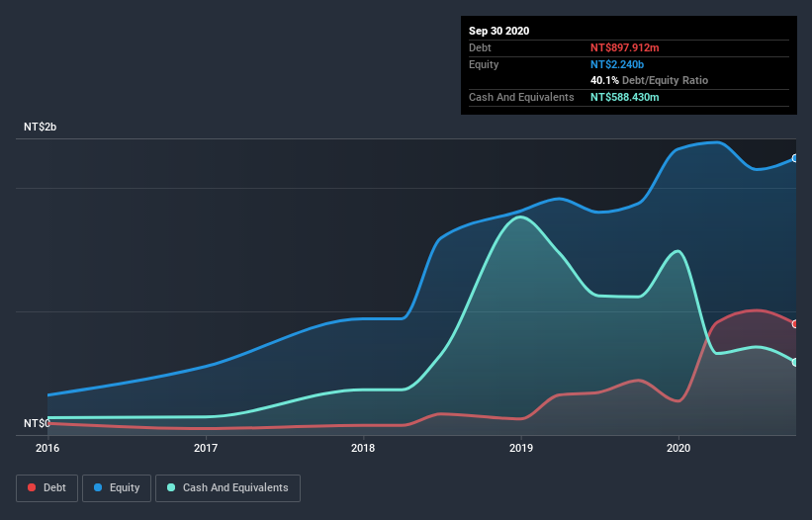Click the 2020 x-axis label
The width and height of the screenshot is (812, 520).
pyautogui.click(x=678, y=448)
